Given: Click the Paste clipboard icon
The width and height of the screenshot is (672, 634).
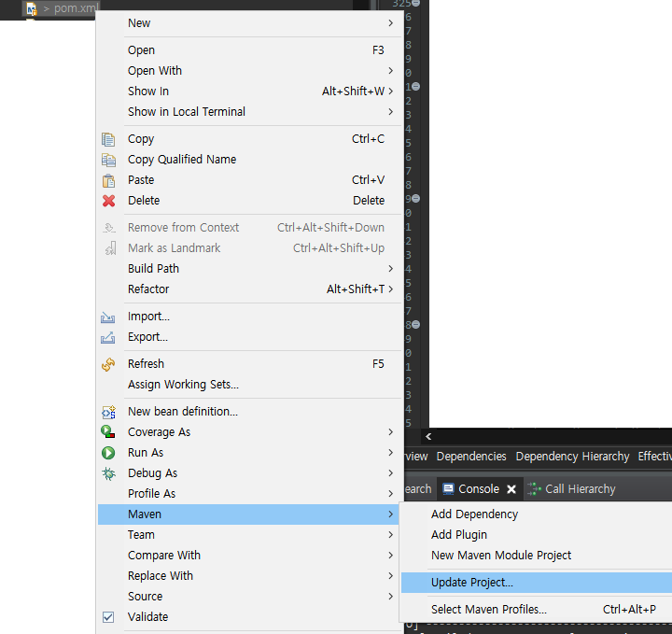Looking at the screenshot, I should [x=108, y=180].
